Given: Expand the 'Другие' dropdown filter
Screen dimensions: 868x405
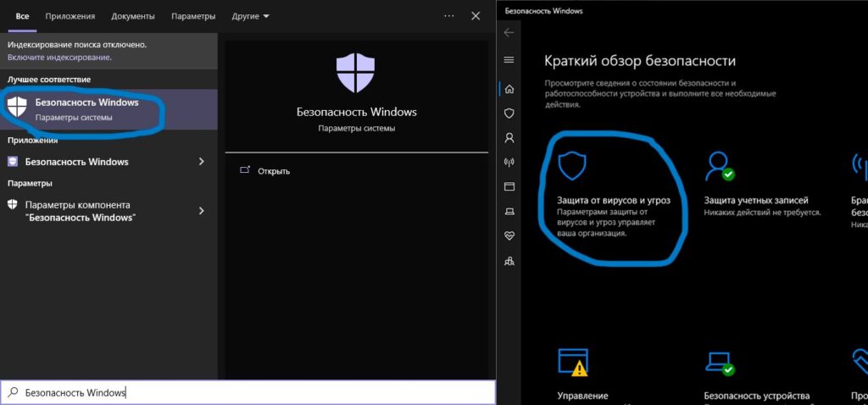Looking at the screenshot, I should 250,17.
